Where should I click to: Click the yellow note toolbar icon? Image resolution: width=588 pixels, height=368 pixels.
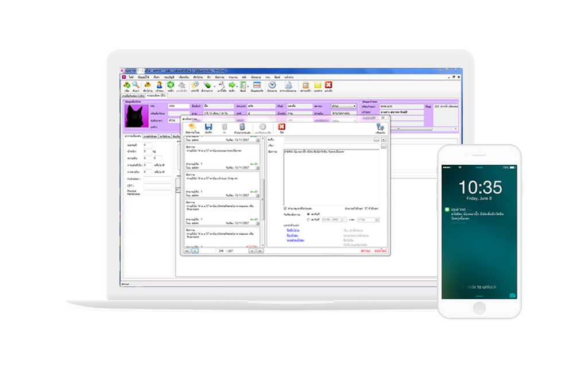tap(318, 86)
